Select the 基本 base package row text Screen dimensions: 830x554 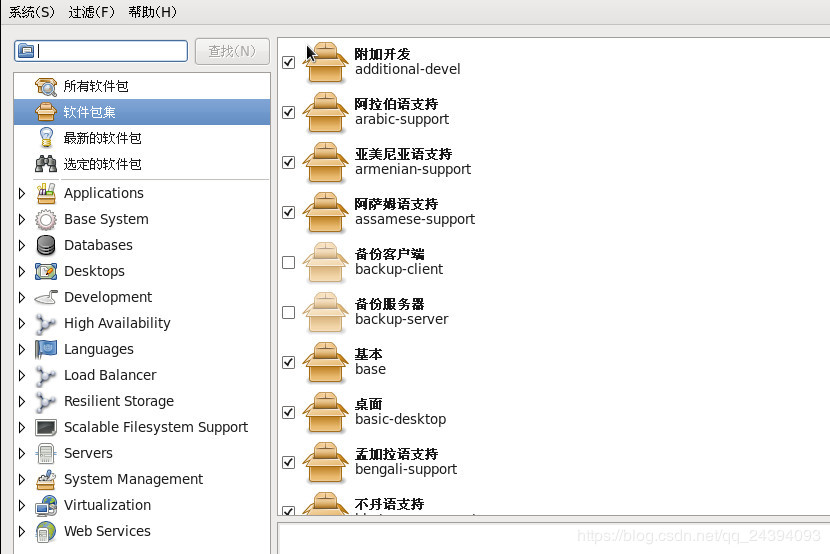[371, 362]
